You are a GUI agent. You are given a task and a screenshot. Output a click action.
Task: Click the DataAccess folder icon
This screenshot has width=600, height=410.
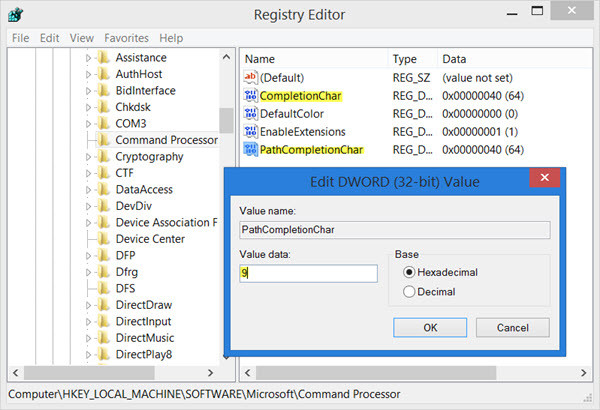tap(103, 189)
